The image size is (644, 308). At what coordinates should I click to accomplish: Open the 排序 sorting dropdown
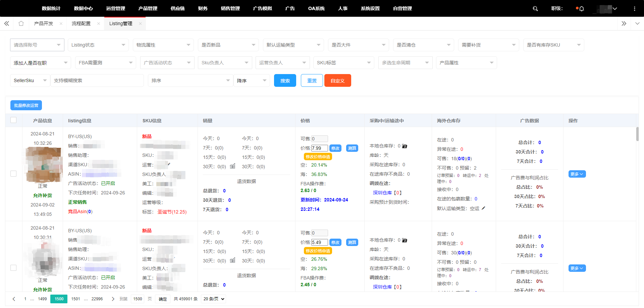click(x=190, y=80)
